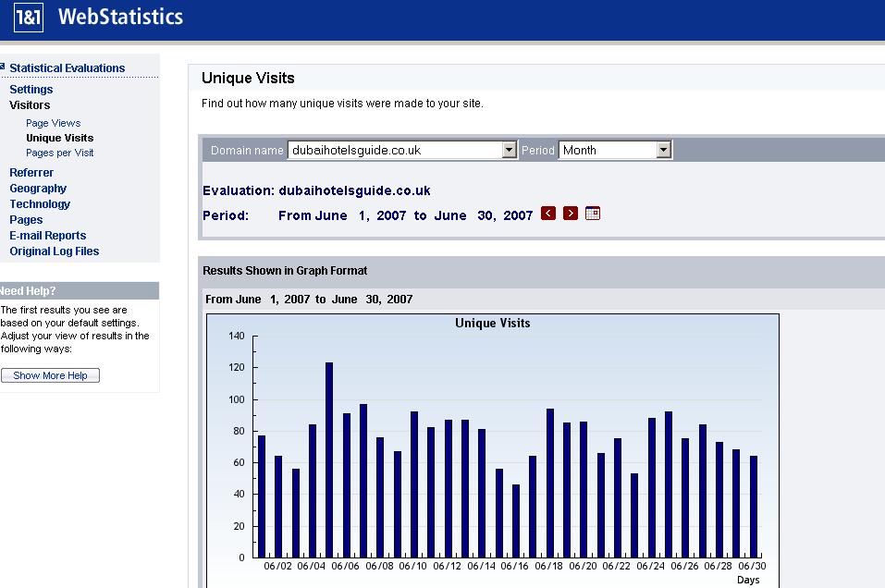Open the Page Views report

53,123
